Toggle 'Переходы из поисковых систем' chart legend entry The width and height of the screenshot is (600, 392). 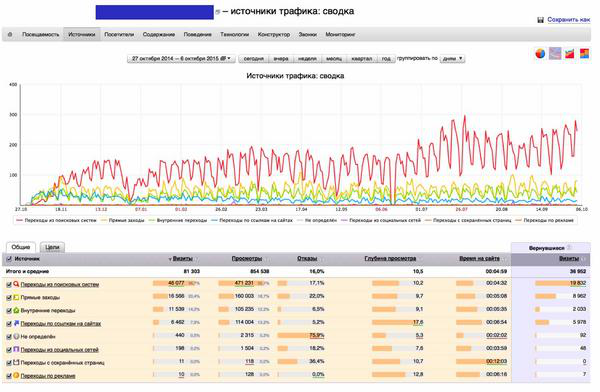point(56,220)
